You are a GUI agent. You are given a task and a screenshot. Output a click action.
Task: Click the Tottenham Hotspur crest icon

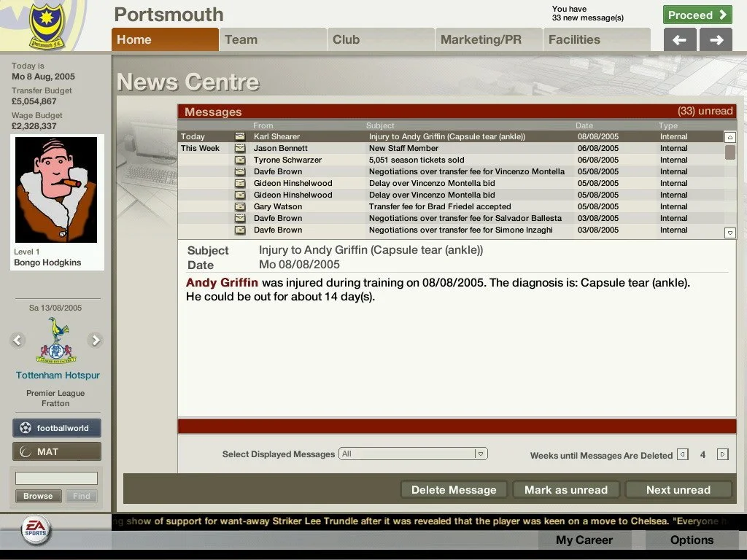pyautogui.click(x=56, y=342)
